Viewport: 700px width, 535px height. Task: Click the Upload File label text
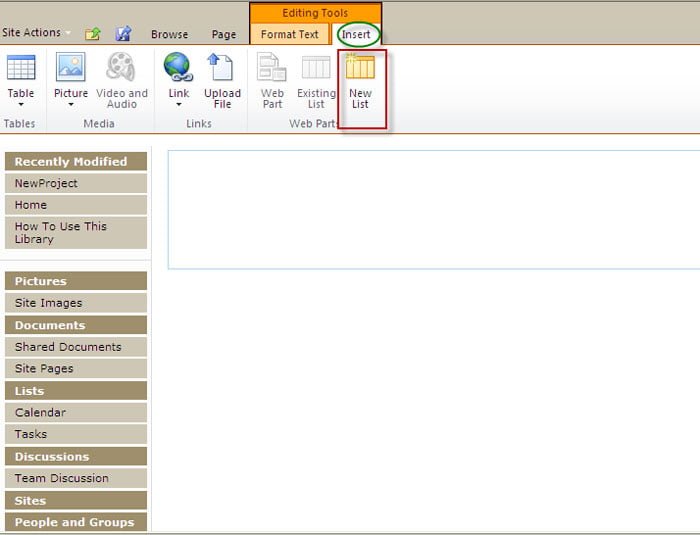click(222, 99)
